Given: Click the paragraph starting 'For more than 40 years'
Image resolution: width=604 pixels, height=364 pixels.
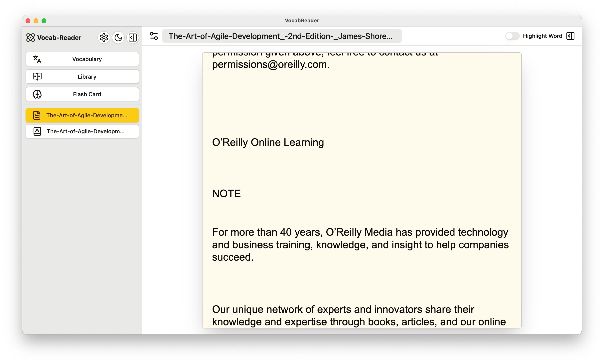Looking at the screenshot, I should [360, 244].
